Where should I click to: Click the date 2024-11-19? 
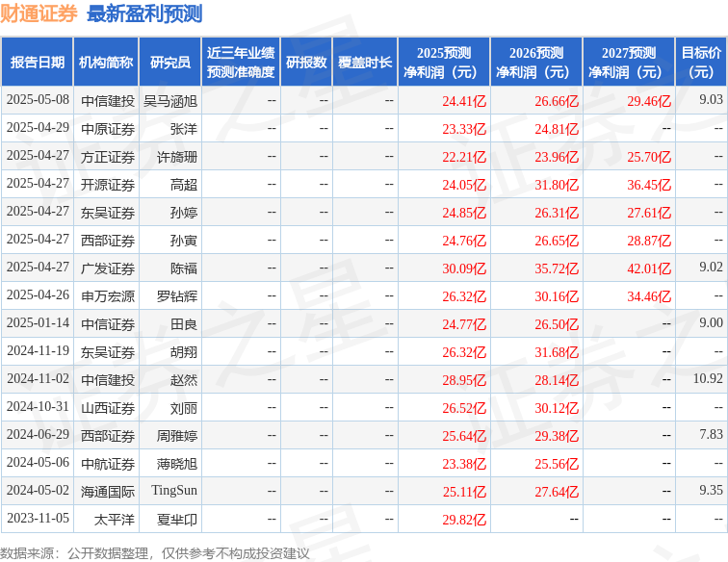click(x=38, y=350)
